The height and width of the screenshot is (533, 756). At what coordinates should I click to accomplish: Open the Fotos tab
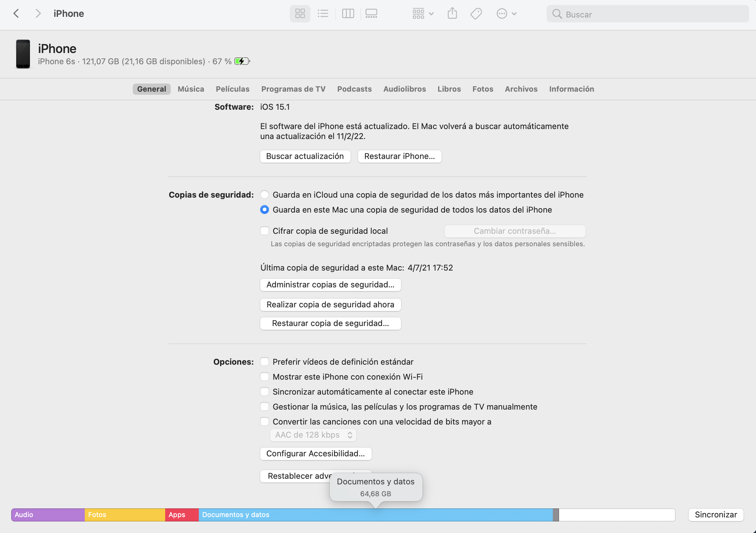click(x=482, y=89)
